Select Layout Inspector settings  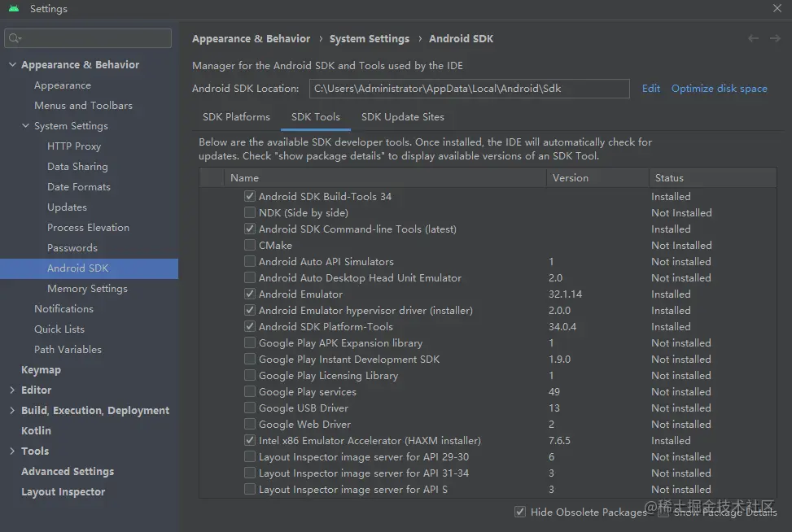(x=63, y=491)
